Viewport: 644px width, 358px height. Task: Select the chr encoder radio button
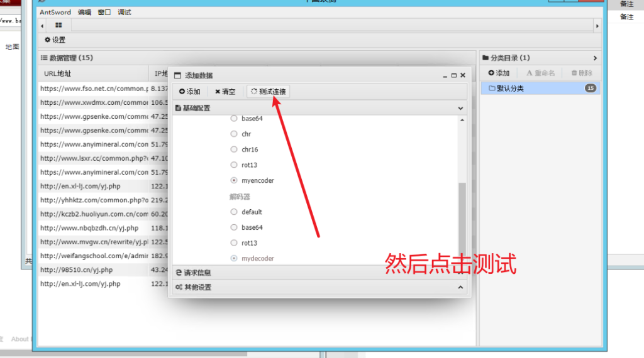coord(235,134)
